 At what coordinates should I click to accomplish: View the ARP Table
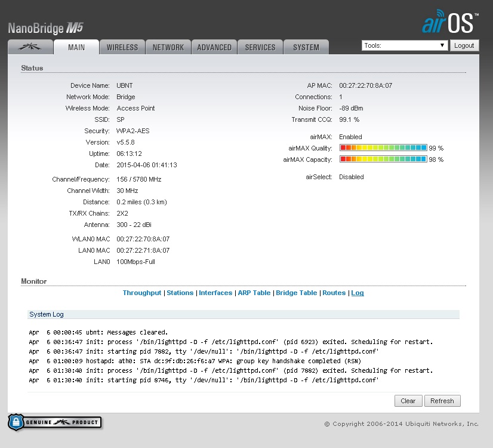(254, 293)
